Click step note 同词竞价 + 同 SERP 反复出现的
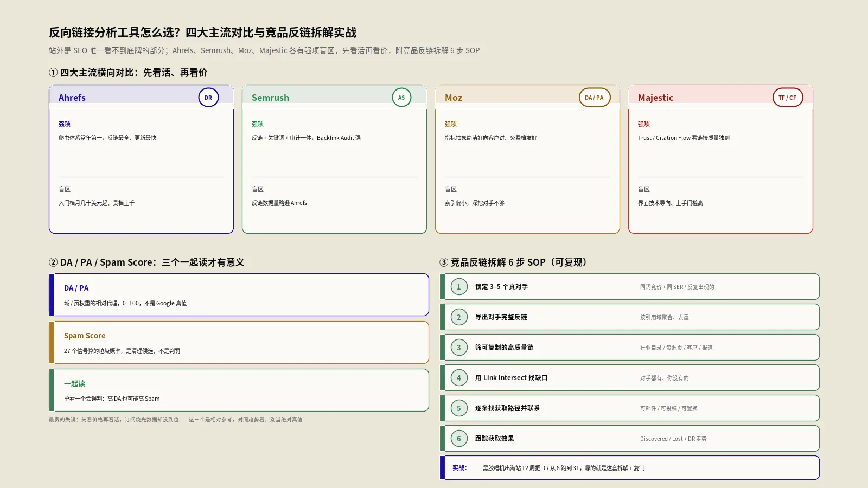 pos(677,287)
